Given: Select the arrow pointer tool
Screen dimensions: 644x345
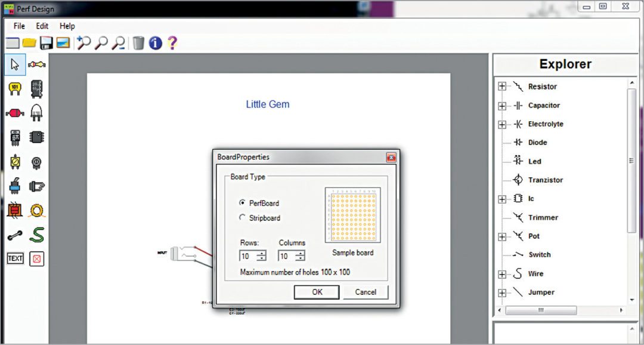Looking at the screenshot, I should [x=15, y=64].
